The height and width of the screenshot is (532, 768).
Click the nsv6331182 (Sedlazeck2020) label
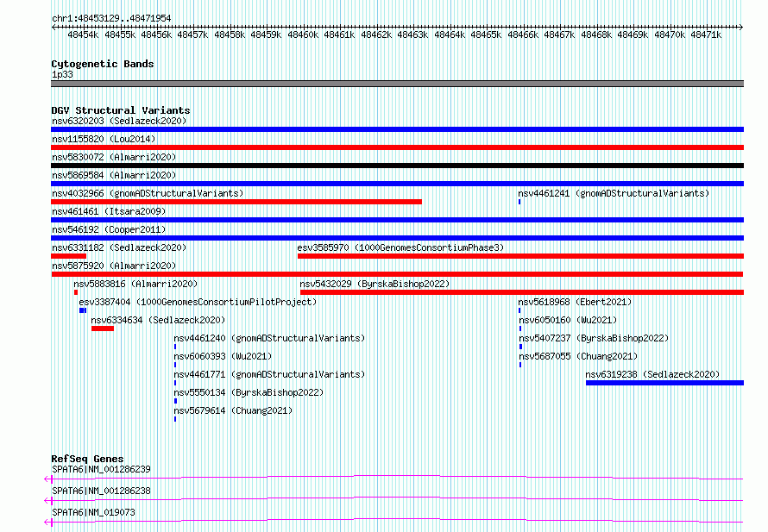[x=119, y=247]
